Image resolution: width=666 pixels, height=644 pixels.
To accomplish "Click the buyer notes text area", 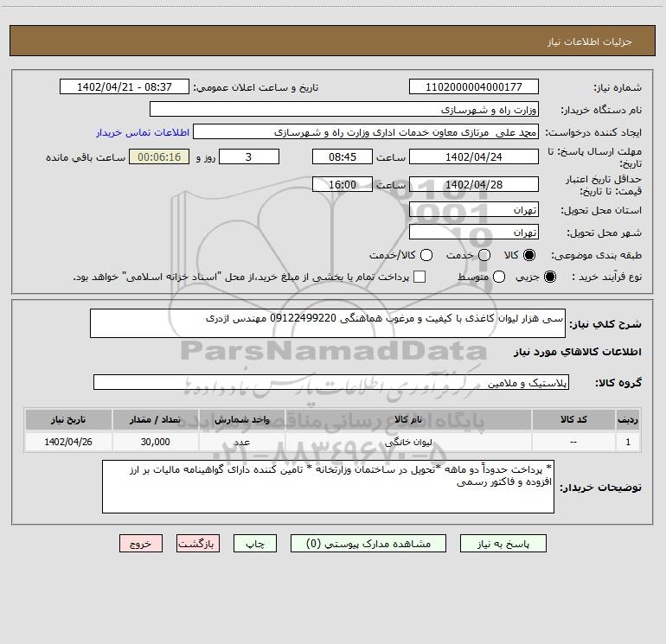I will [x=328, y=487].
